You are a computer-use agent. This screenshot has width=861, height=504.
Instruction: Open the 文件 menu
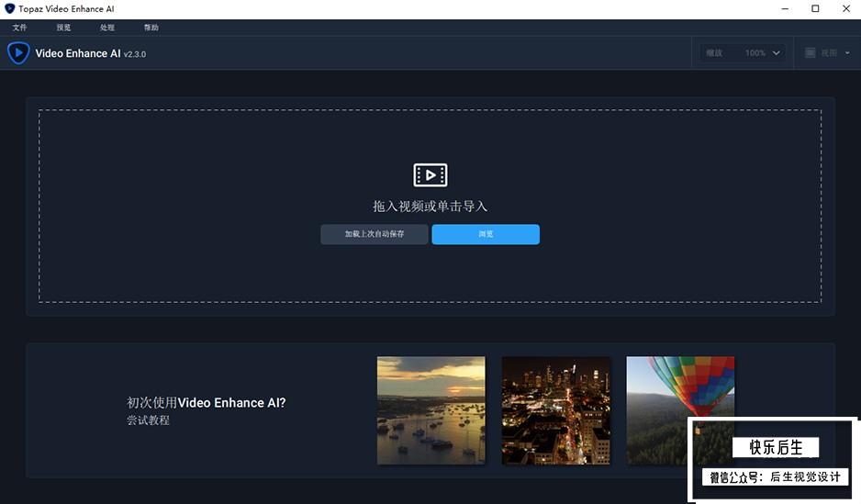(20, 28)
